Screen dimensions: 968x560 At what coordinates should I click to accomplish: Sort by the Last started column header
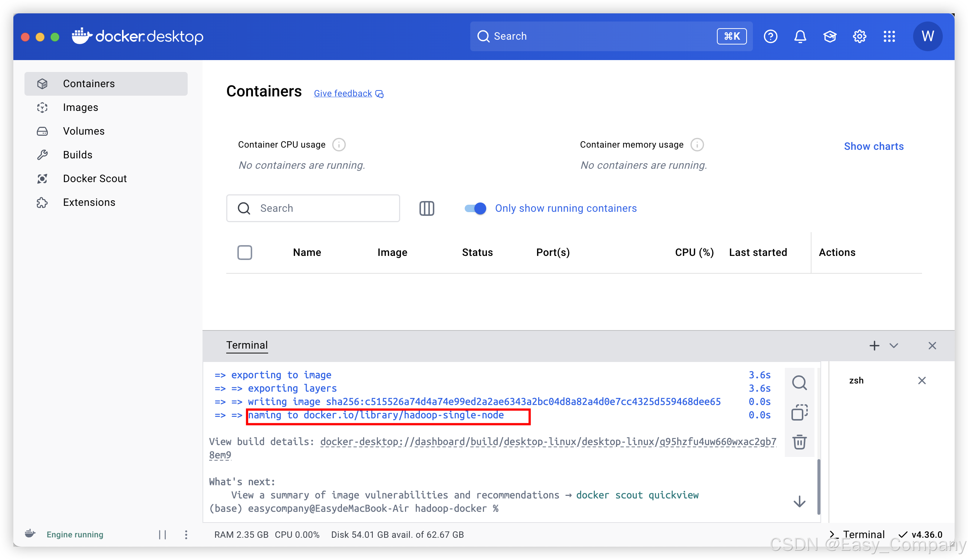click(758, 252)
